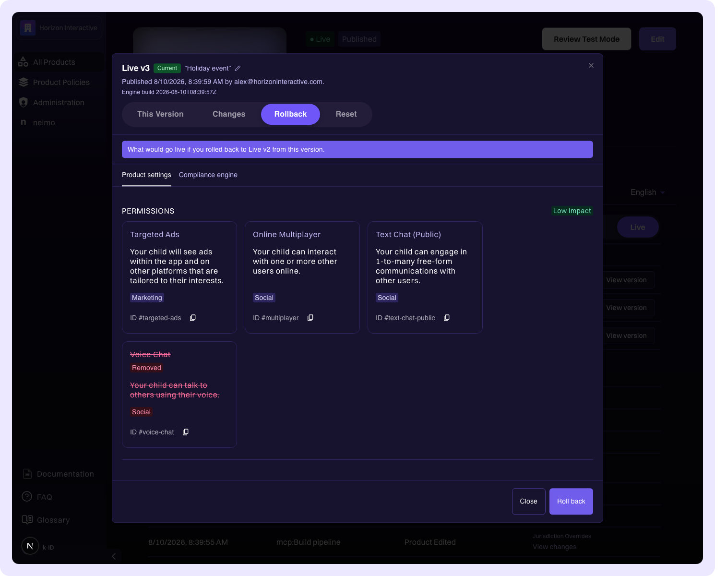Click the Roll back button

click(x=571, y=501)
